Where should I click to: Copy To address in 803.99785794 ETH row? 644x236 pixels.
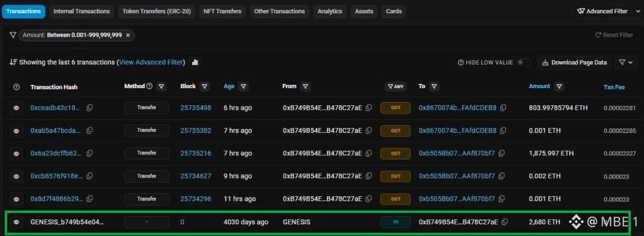pyautogui.click(x=503, y=108)
